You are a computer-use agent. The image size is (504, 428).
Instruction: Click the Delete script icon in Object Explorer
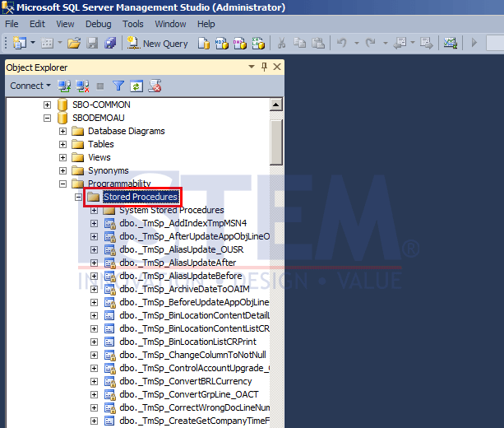click(155, 86)
